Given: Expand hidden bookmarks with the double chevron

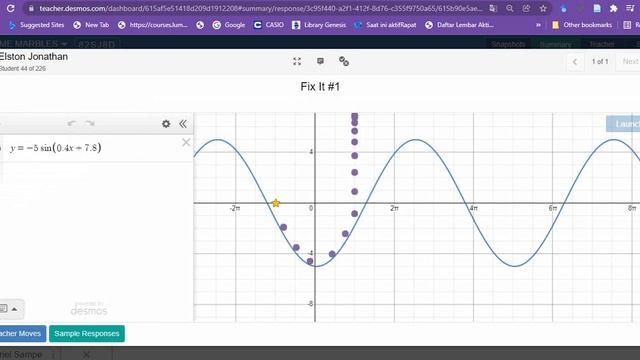Looking at the screenshot, I should coord(538,25).
